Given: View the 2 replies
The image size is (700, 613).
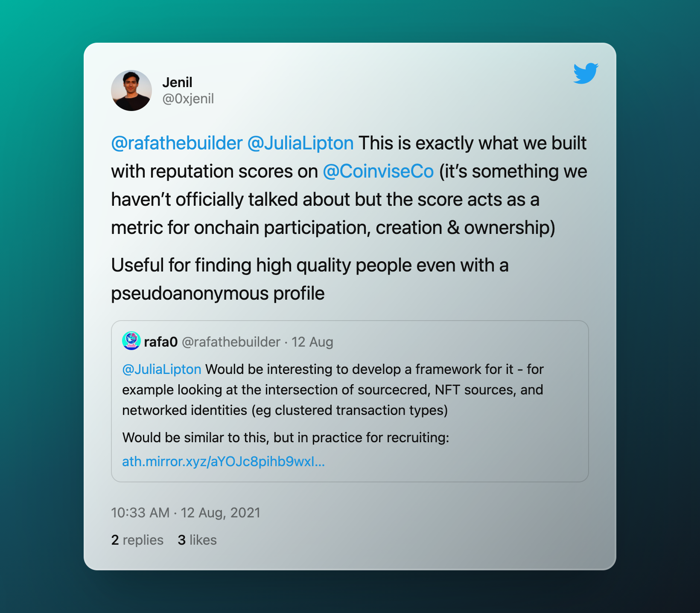Looking at the screenshot, I should (x=137, y=540).
